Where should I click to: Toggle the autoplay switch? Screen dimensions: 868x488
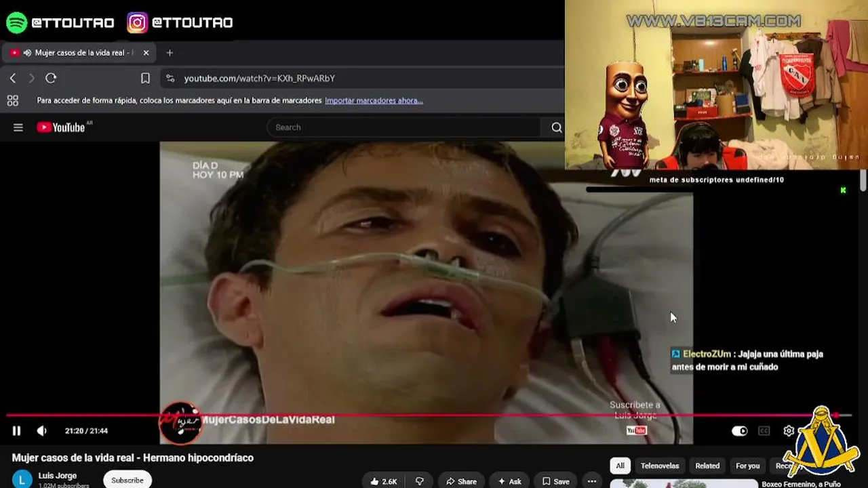point(739,431)
